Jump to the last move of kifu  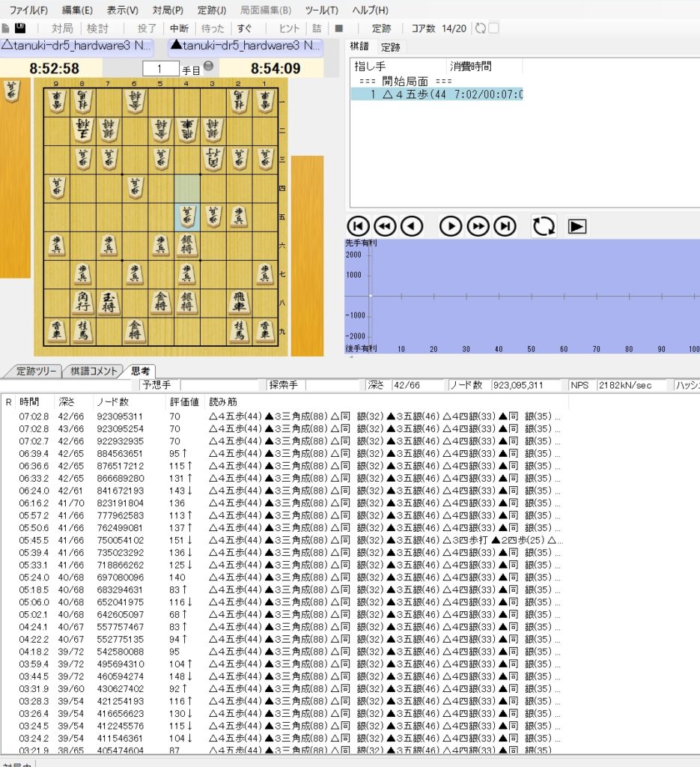[x=505, y=225]
